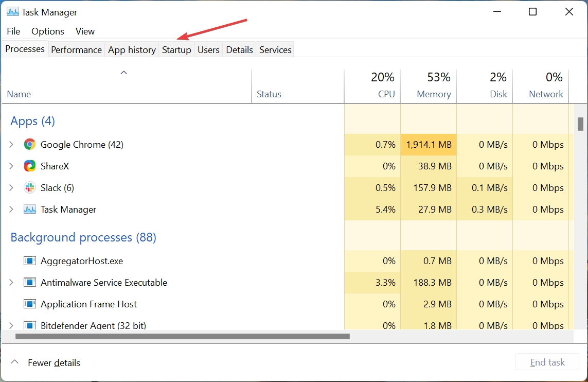The height and width of the screenshot is (382, 588).
Task: Open the File menu
Action: click(x=13, y=31)
